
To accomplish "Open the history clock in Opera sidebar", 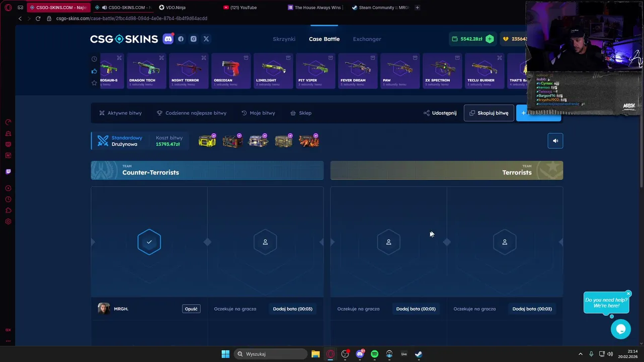I will [8, 199].
